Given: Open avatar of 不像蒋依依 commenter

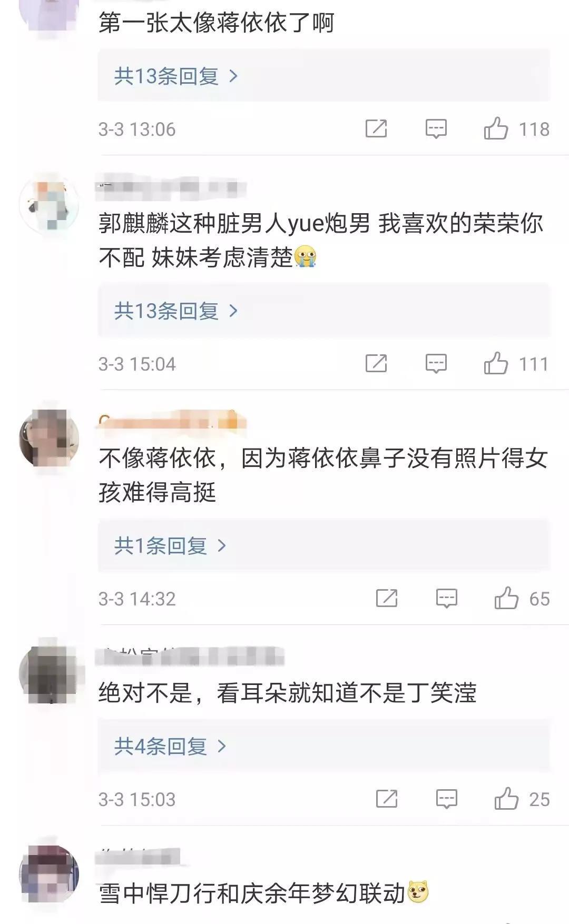Looking at the screenshot, I should tap(49, 438).
